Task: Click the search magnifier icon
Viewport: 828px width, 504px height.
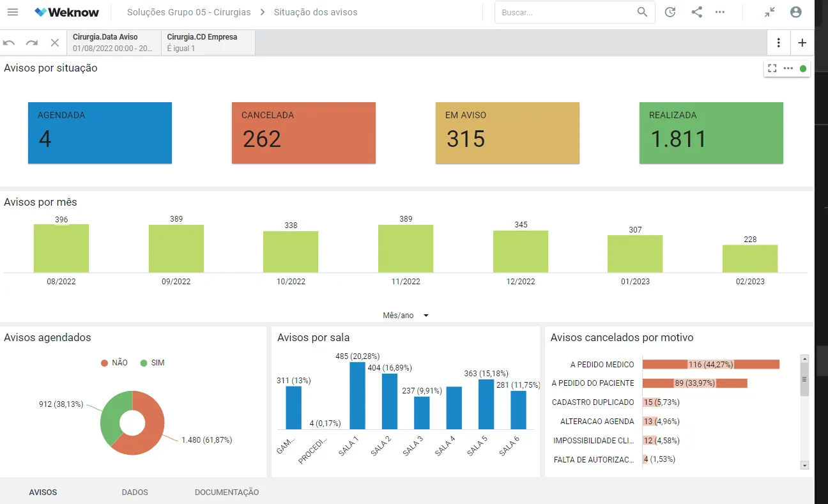Action: pyautogui.click(x=642, y=12)
